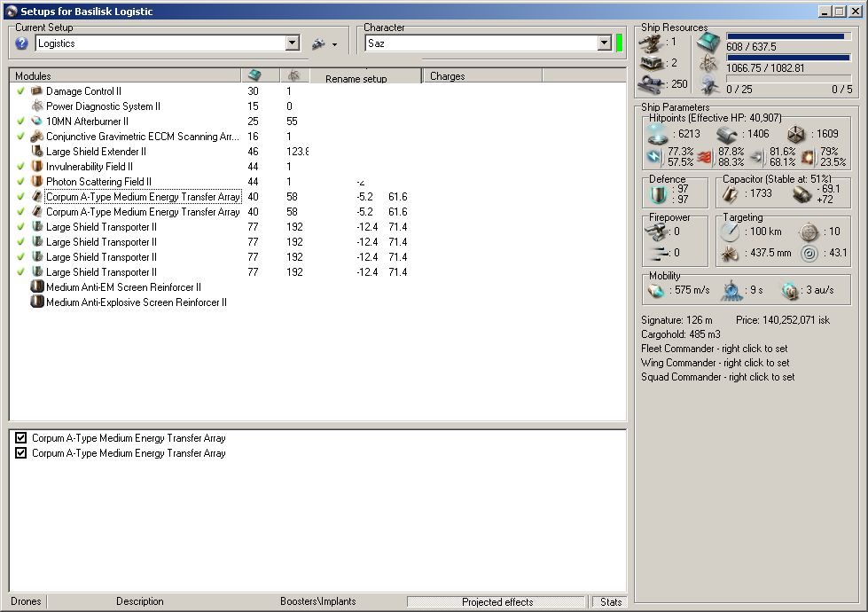868x612 pixels.
Task: Click the drone bay icon beside 0 / 25
Action: click(709, 86)
